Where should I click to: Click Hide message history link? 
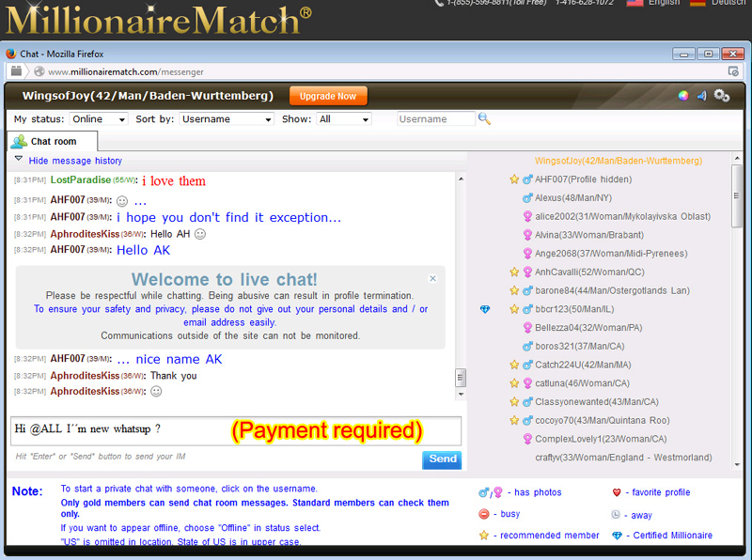(75, 161)
